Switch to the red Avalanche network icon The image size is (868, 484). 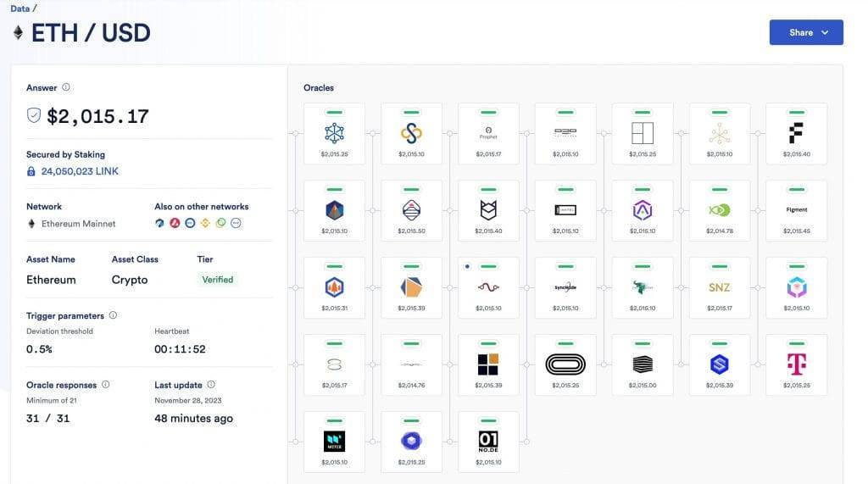pos(175,223)
